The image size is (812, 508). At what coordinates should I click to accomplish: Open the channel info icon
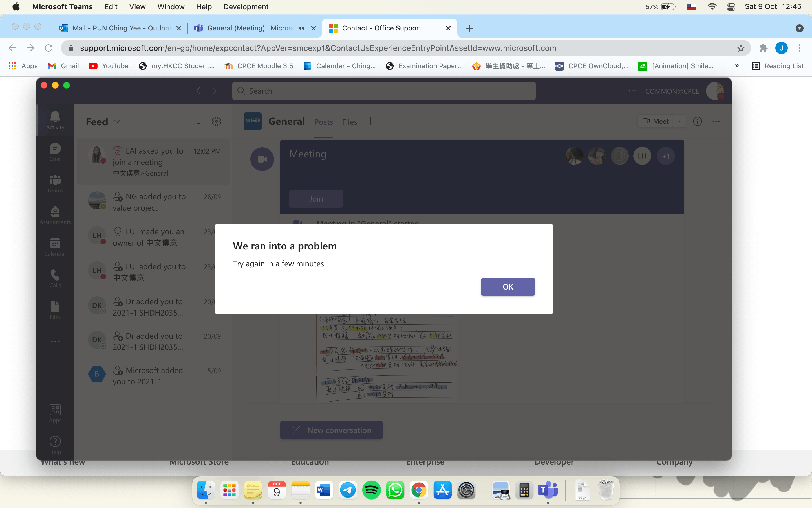tap(697, 121)
